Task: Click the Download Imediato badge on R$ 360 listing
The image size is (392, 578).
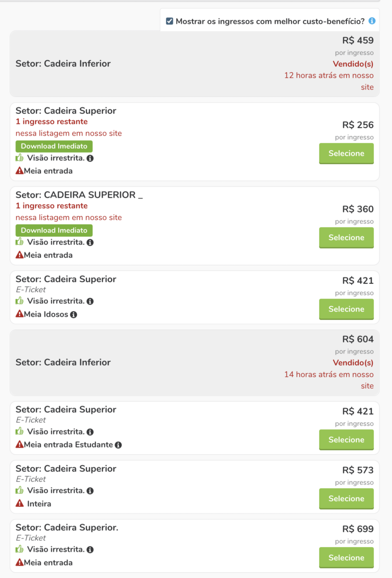Action: click(x=54, y=230)
